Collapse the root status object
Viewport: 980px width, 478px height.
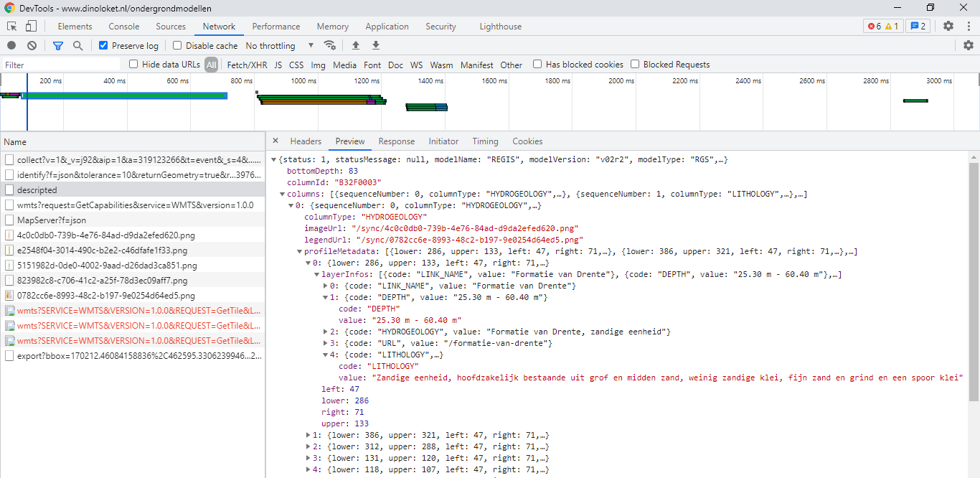pyautogui.click(x=274, y=159)
